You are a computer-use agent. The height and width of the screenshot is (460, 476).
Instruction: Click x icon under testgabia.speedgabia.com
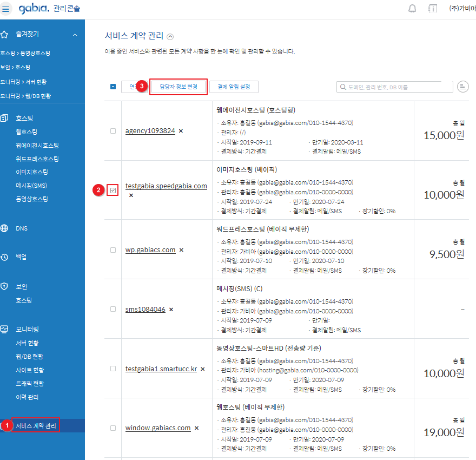[x=131, y=195]
